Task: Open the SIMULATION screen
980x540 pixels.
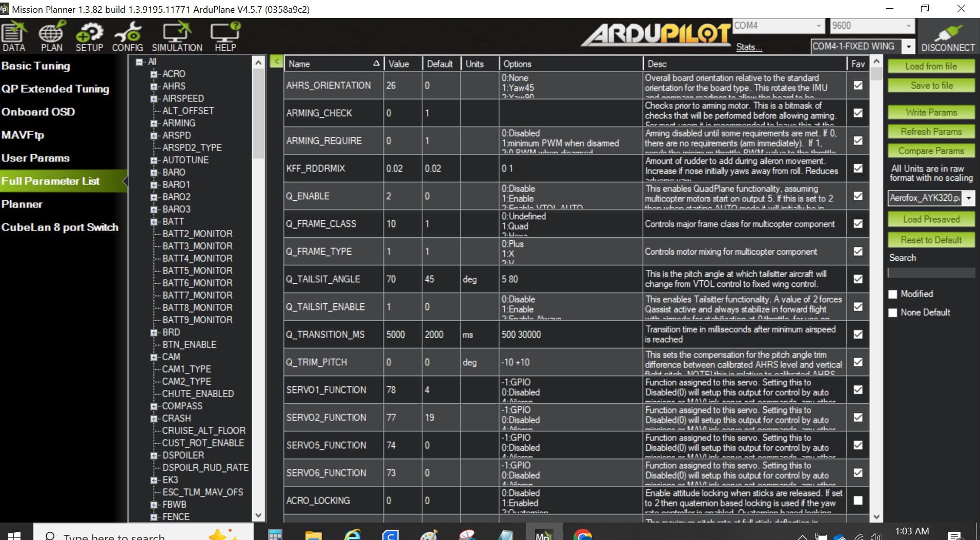Action: (177, 37)
